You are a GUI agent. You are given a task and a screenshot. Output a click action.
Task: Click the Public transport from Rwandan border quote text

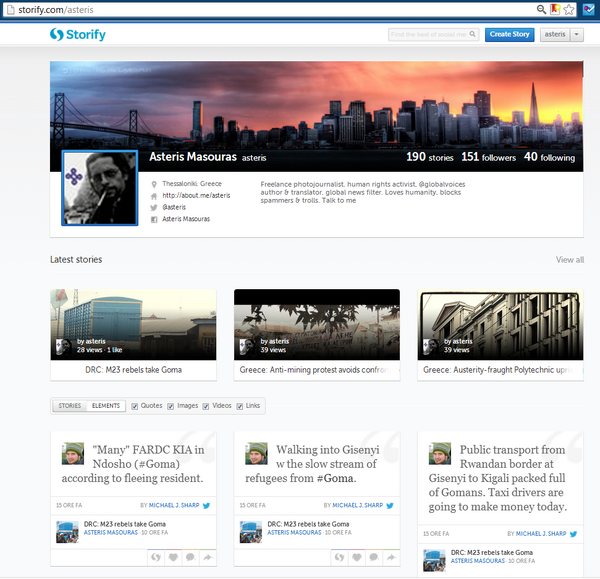pos(497,478)
